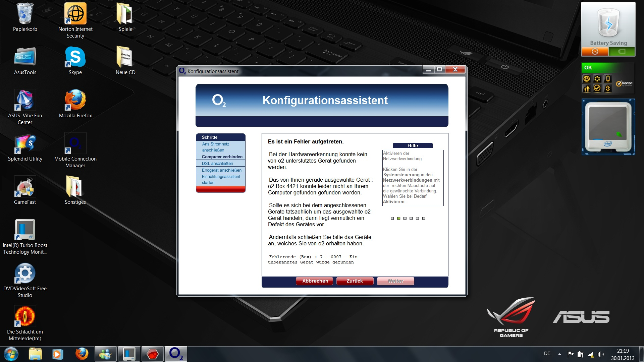Click the green second help page indicator

click(x=399, y=218)
